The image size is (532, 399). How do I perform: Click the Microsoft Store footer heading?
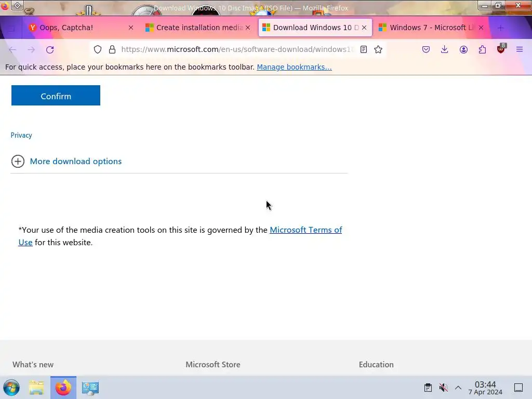(x=212, y=364)
